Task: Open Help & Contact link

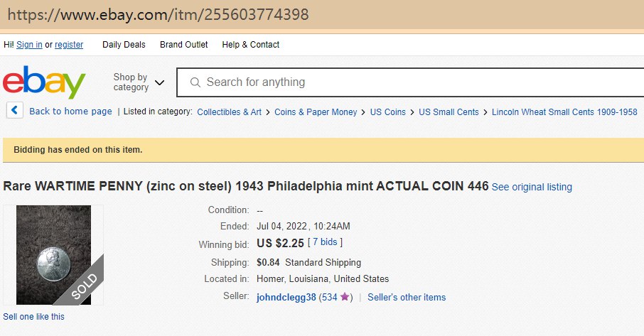Action: pos(250,45)
